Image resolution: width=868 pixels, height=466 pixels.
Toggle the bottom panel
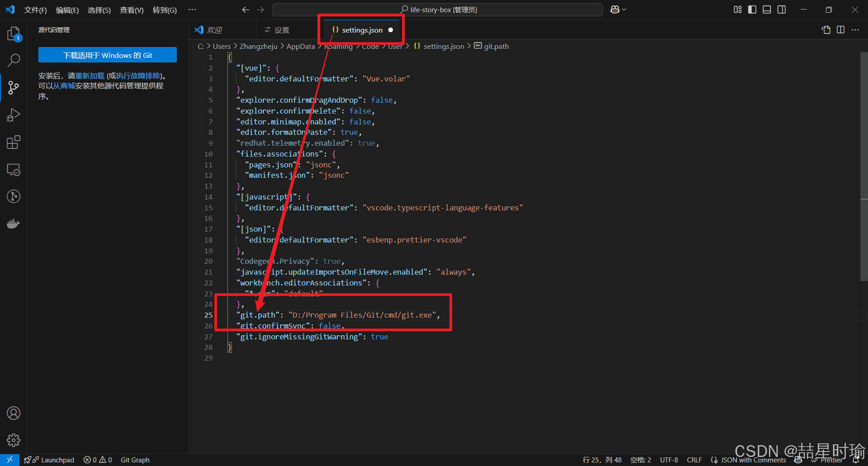pyautogui.click(x=767, y=10)
